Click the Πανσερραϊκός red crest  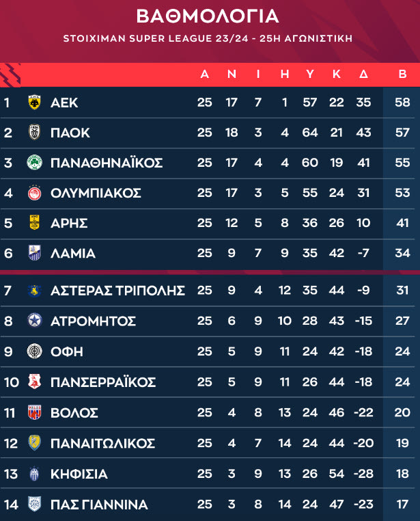coord(33,382)
